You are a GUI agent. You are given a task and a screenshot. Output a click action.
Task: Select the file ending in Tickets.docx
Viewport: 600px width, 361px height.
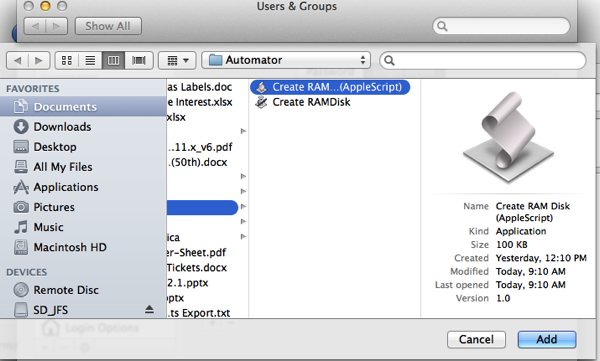(197, 268)
